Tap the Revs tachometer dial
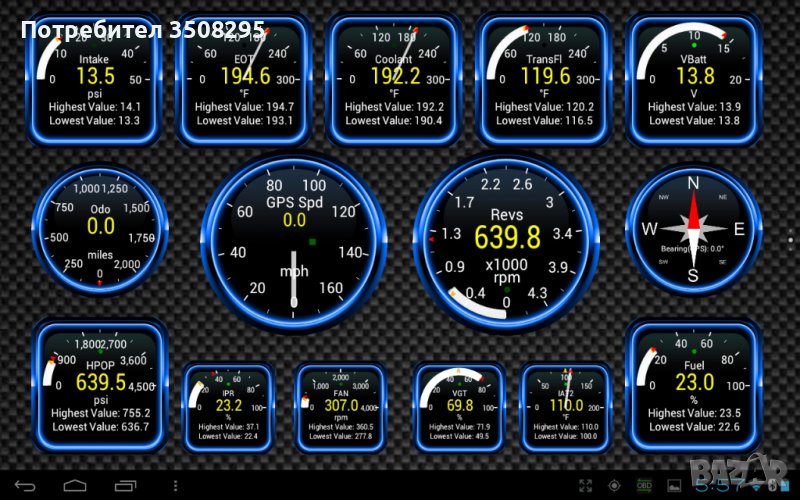The image size is (800, 500). click(506, 238)
